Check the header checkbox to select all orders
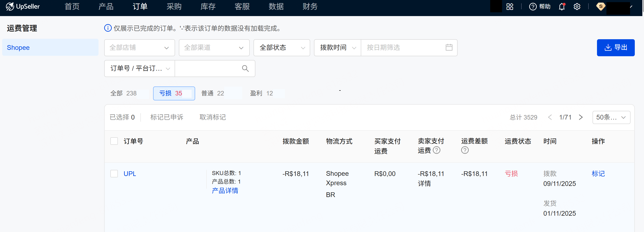 [x=114, y=141]
